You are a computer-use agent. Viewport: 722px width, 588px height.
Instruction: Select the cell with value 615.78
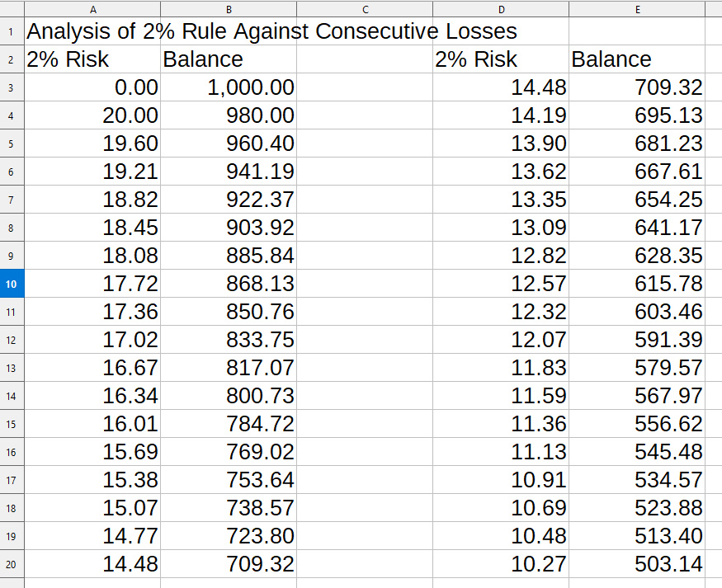click(637, 284)
